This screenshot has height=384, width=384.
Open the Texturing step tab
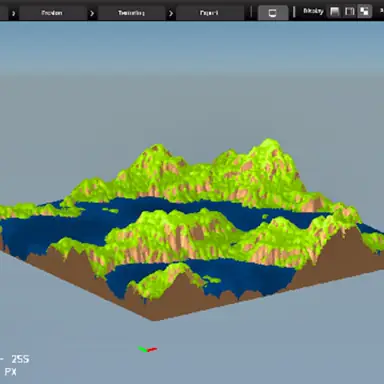tap(131, 13)
